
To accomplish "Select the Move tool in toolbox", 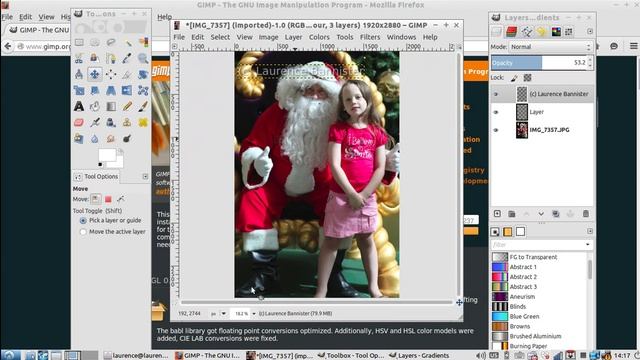I will click(95, 74).
